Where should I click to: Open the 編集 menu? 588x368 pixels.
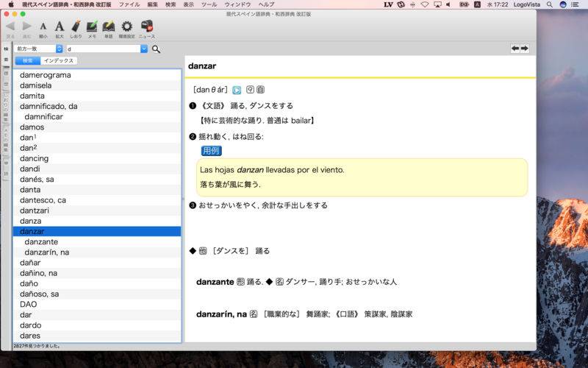(153, 4)
